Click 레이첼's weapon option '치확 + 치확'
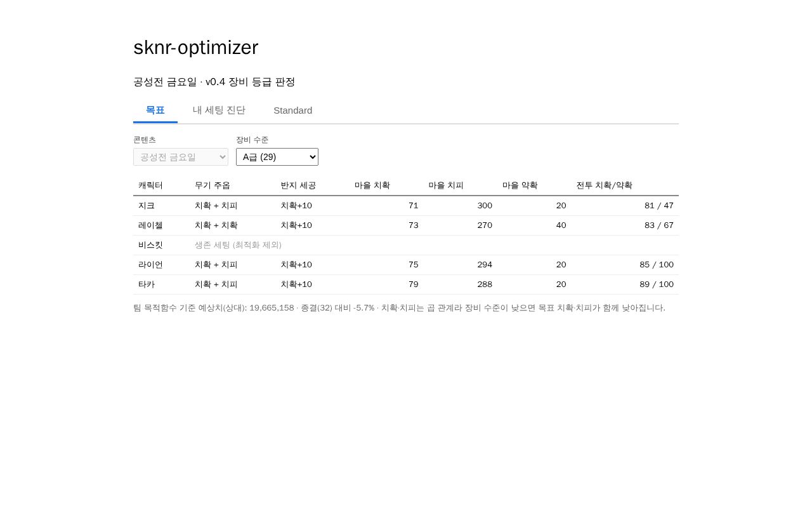The height and width of the screenshot is (508, 812). [x=216, y=225]
